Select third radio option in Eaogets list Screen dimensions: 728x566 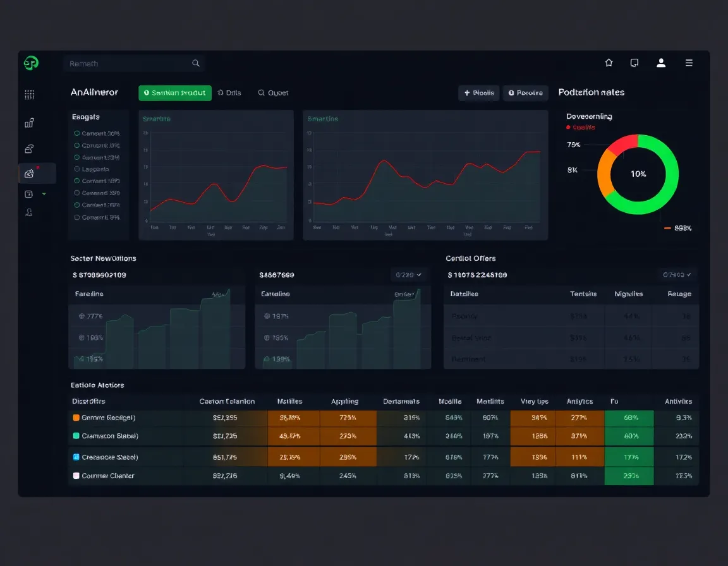click(77, 157)
